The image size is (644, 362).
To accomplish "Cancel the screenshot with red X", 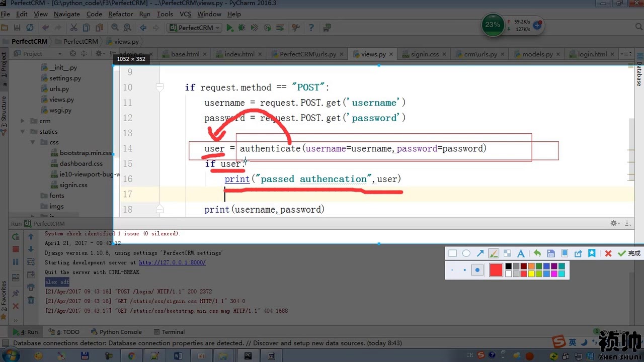I will (608, 253).
